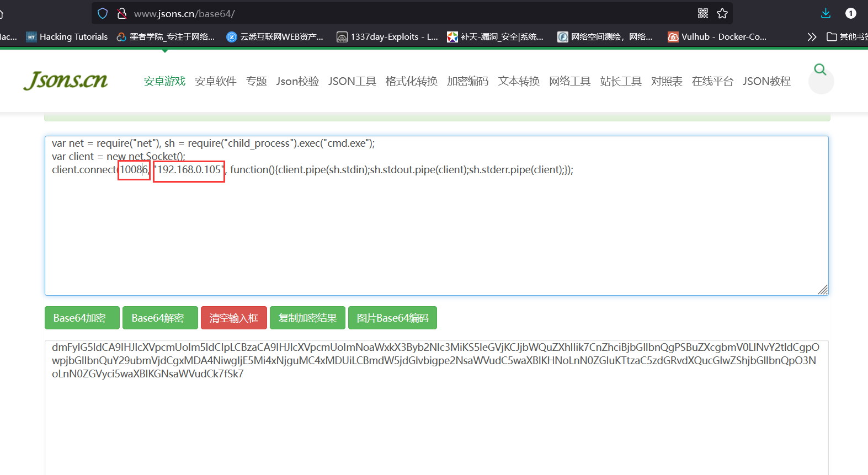The image size is (868, 475).
Task: Open the 1337day-Exploits bookmark
Action: tap(387, 37)
